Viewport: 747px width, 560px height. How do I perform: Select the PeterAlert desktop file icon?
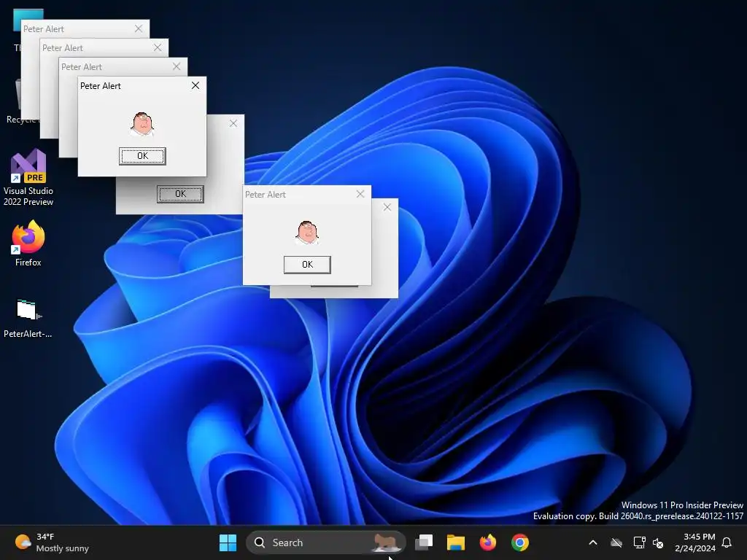[x=28, y=318]
